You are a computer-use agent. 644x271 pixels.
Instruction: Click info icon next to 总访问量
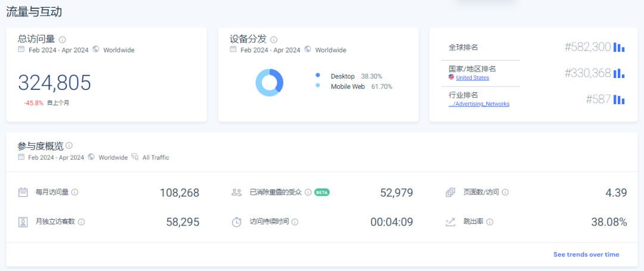[63, 39]
